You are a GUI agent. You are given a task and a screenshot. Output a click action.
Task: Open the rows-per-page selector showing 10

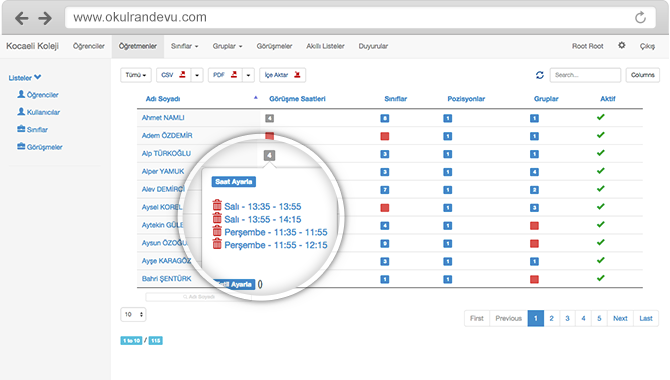[x=133, y=315]
